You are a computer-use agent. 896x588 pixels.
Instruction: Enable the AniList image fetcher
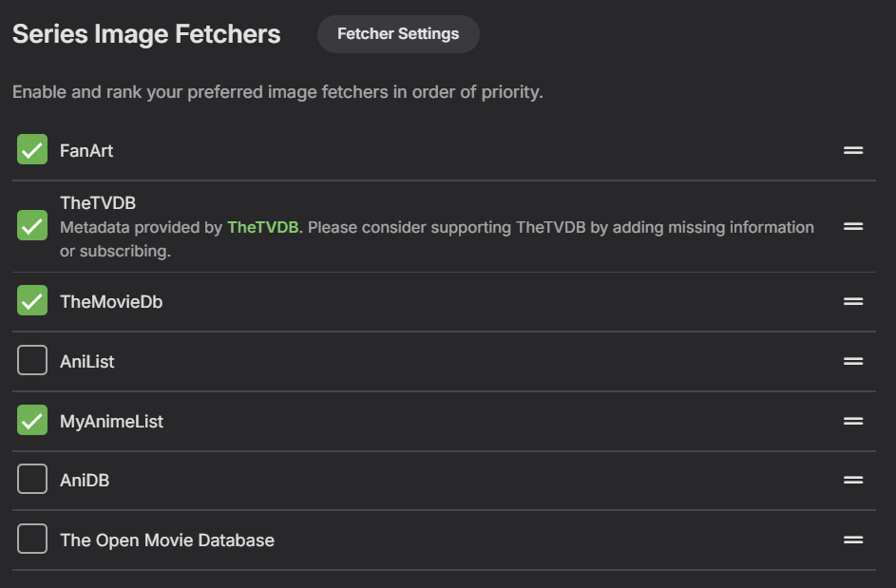[x=32, y=361]
